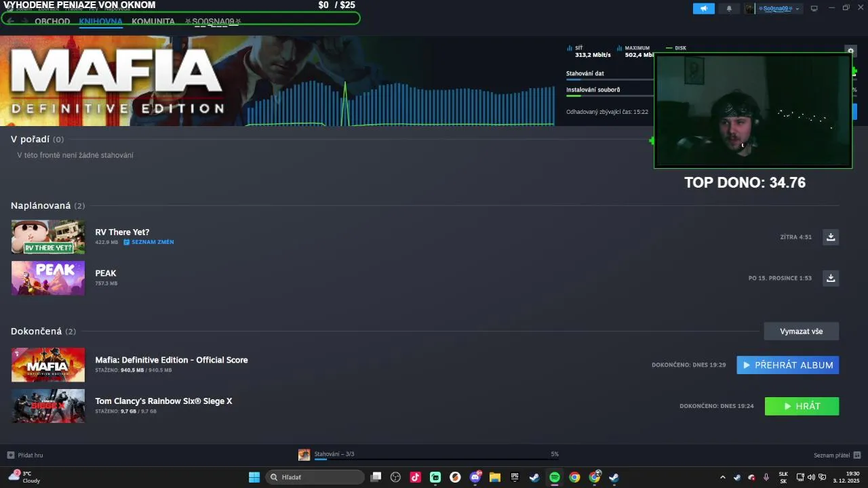Open the SO0SNA09 profile tab
The image size is (868, 488).
pyautogui.click(x=213, y=21)
